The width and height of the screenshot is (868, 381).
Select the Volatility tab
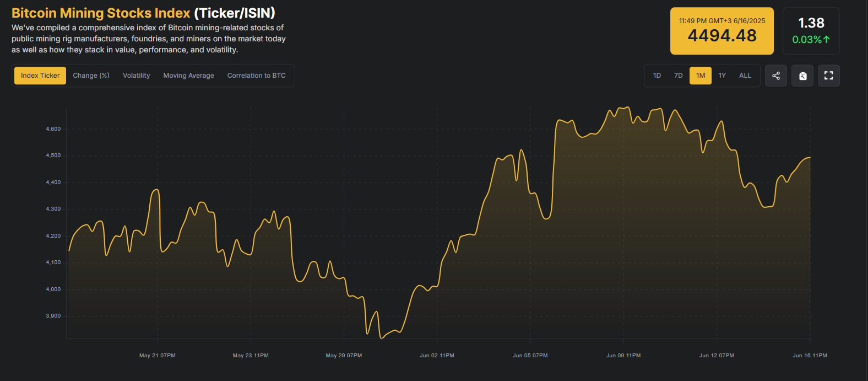136,76
